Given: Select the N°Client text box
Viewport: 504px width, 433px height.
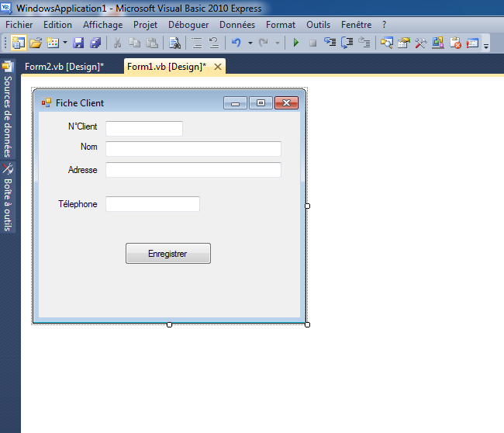Looking at the screenshot, I should point(144,129).
